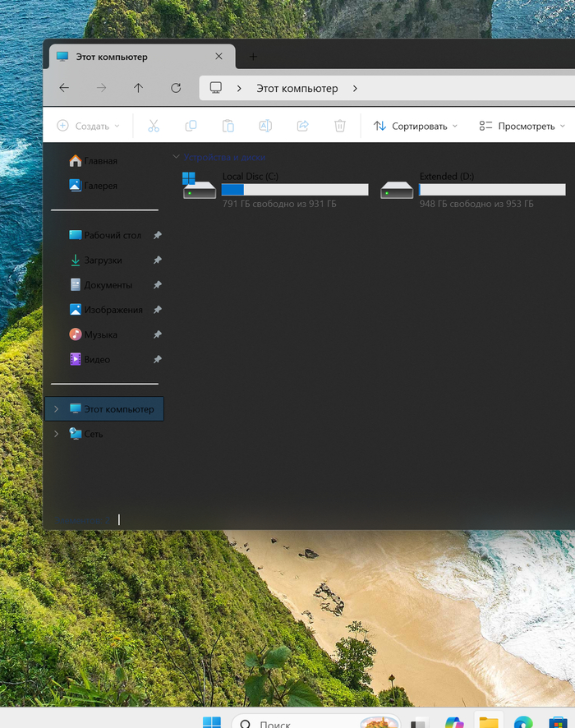The image size is (575, 728).
Task: Open Видео in sidebar
Action: (90, 359)
